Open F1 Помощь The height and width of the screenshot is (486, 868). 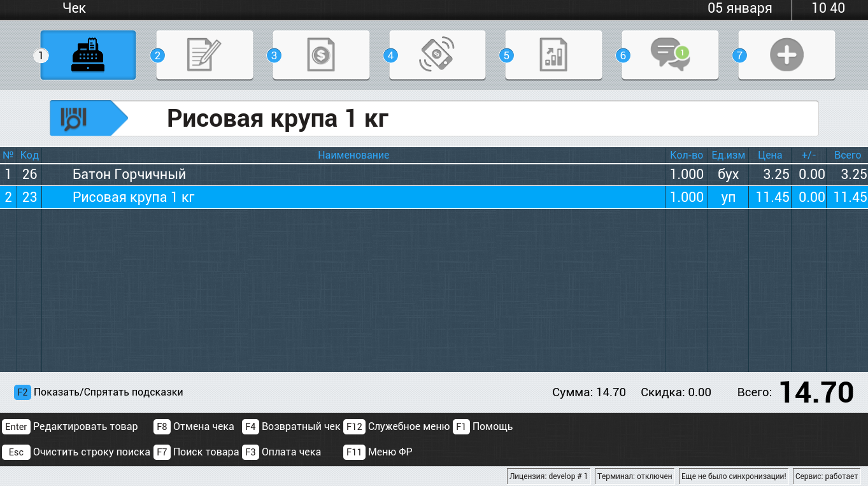(x=483, y=427)
